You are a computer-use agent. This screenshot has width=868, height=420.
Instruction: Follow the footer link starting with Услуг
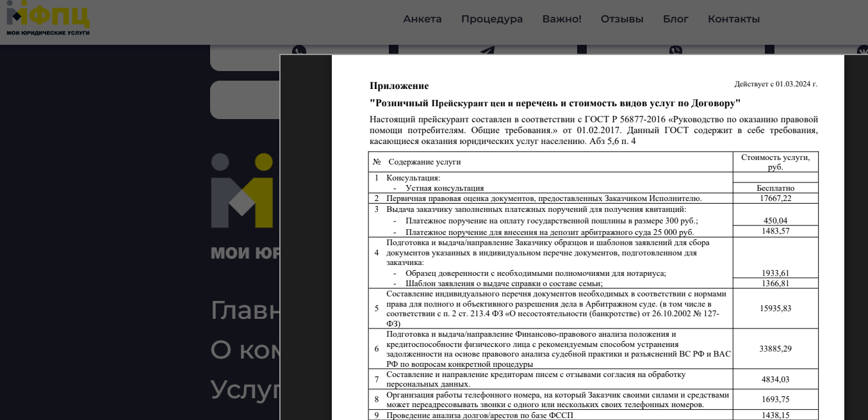click(x=245, y=389)
